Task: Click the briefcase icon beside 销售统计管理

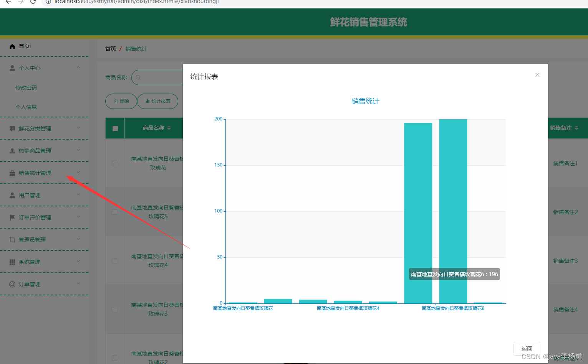Action: [x=12, y=173]
